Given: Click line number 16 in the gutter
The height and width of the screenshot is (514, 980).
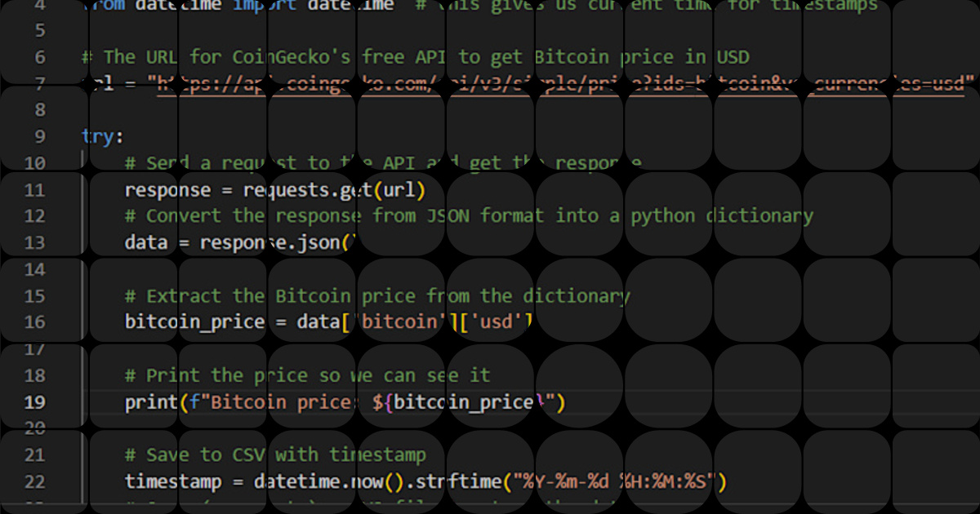Looking at the screenshot, I should (x=35, y=321).
